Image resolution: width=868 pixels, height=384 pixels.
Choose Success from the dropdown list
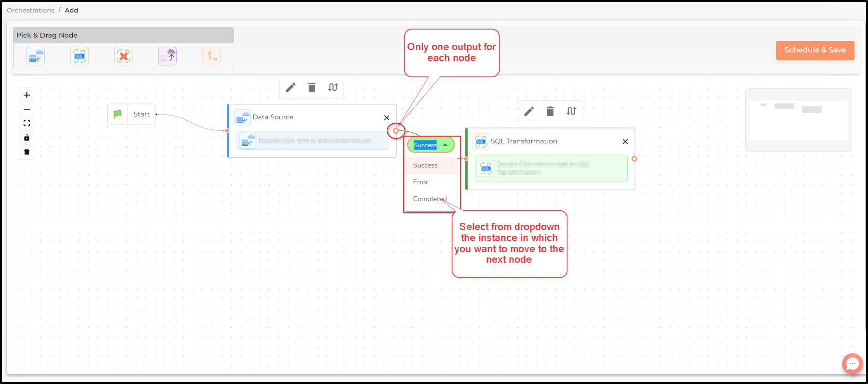click(431, 165)
